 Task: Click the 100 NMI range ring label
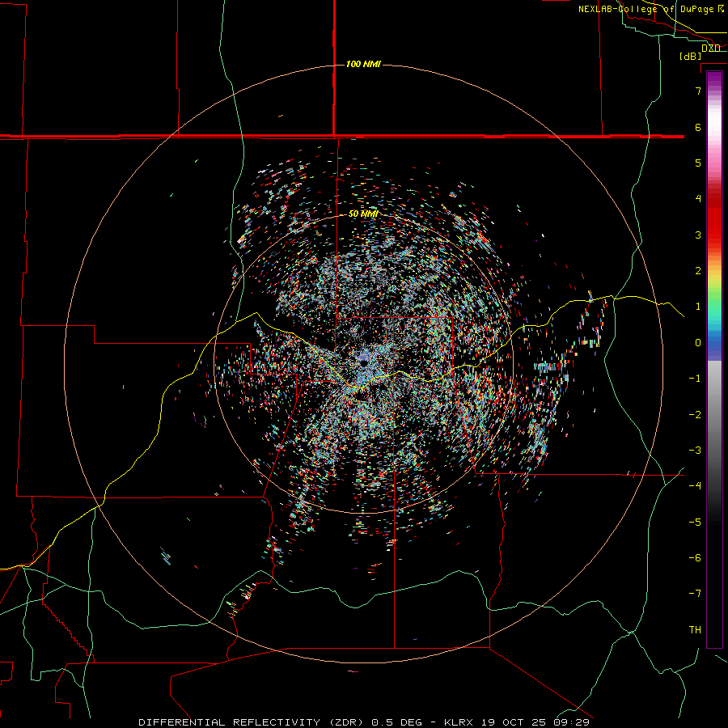[x=363, y=64]
